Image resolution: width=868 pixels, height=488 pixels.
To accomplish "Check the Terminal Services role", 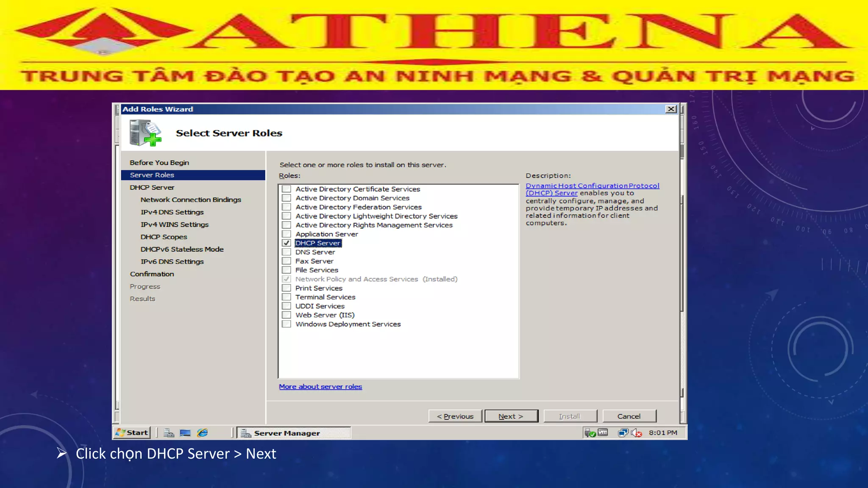I will coord(287,297).
